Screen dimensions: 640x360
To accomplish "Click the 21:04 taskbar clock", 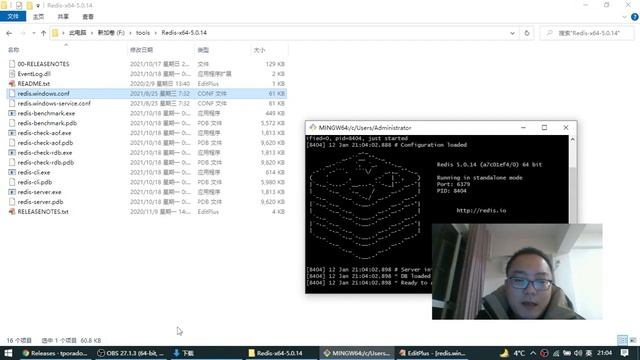I will click(x=604, y=353).
